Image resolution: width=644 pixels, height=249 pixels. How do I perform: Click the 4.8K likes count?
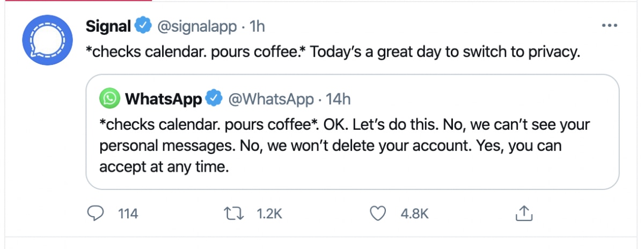[414, 214]
